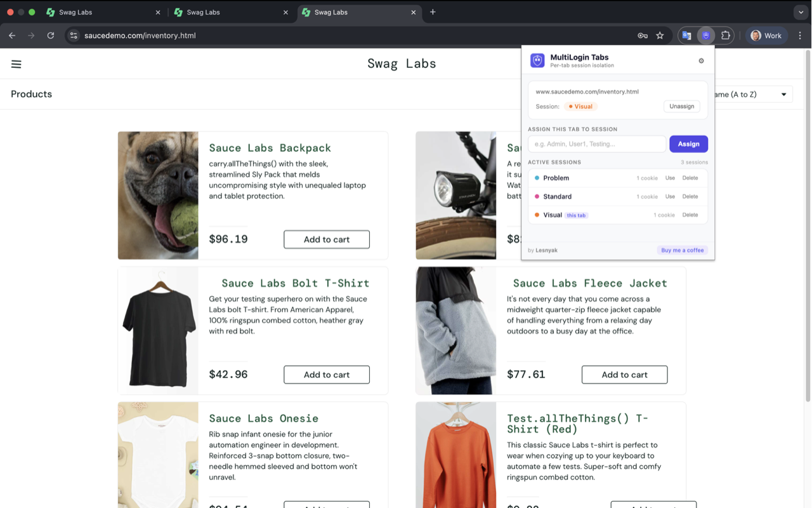Image resolution: width=812 pixels, height=508 pixels.
Task: Delete the Standard session
Action: 690,197
